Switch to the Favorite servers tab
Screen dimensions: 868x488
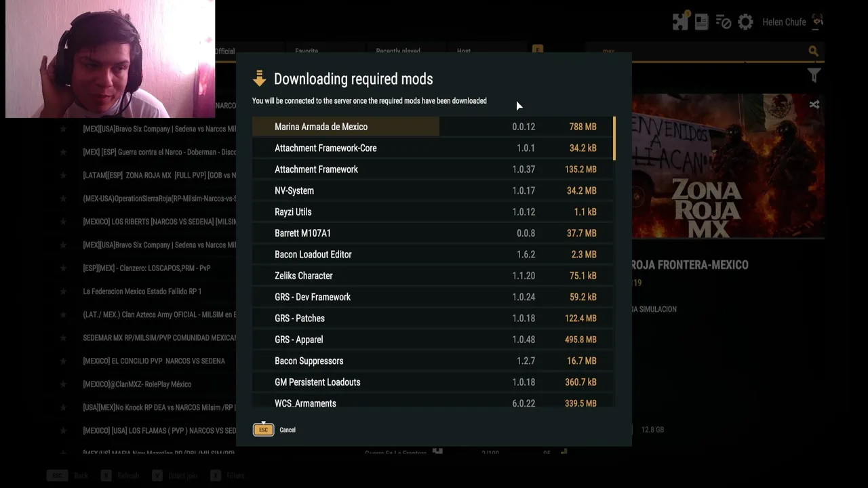pyautogui.click(x=307, y=51)
